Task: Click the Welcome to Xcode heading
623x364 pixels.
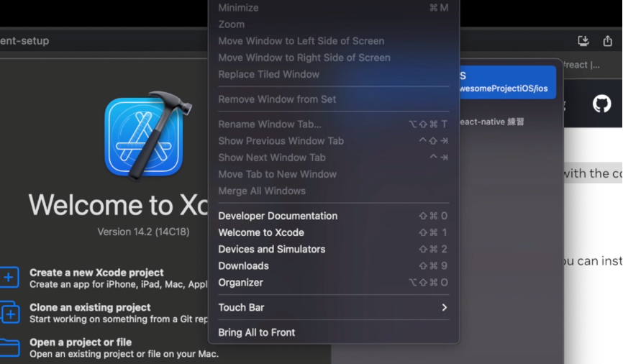Action: tap(118, 205)
